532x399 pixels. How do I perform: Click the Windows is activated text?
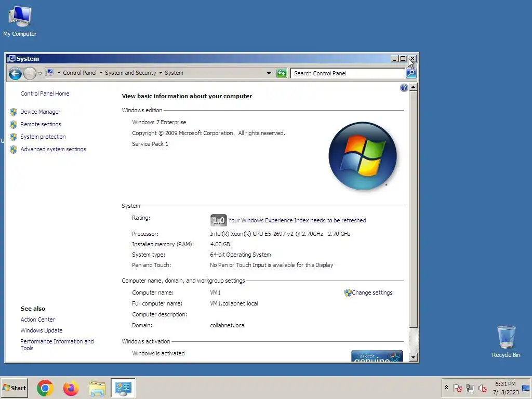click(x=158, y=353)
